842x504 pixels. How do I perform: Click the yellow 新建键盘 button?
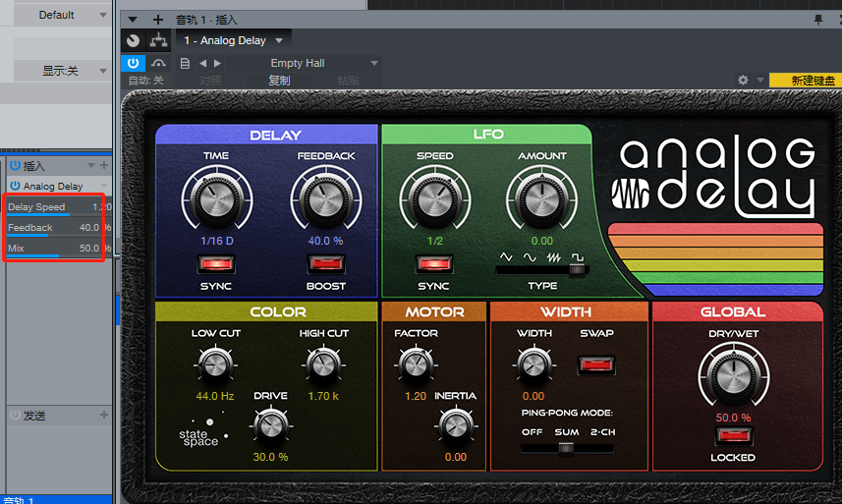pyautogui.click(x=805, y=81)
